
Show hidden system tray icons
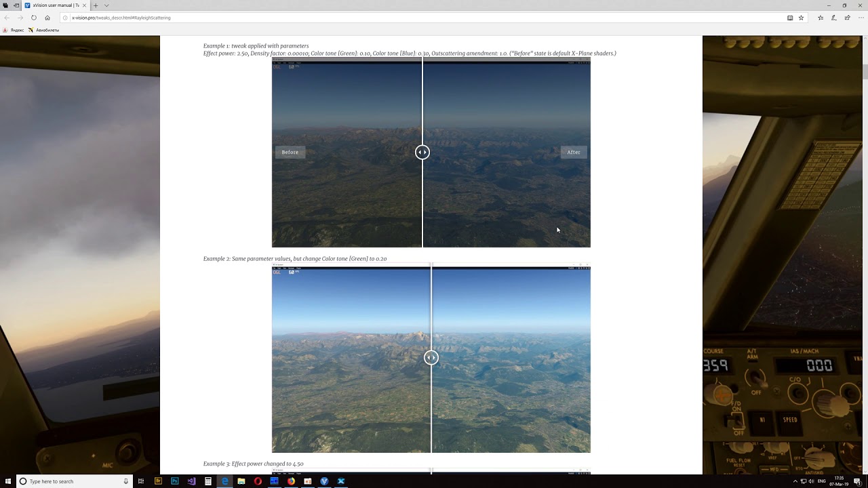click(x=795, y=481)
